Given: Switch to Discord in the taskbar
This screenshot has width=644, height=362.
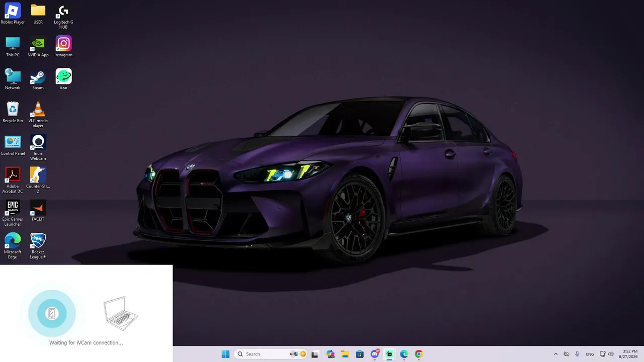Looking at the screenshot, I should click(x=375, y=354).
